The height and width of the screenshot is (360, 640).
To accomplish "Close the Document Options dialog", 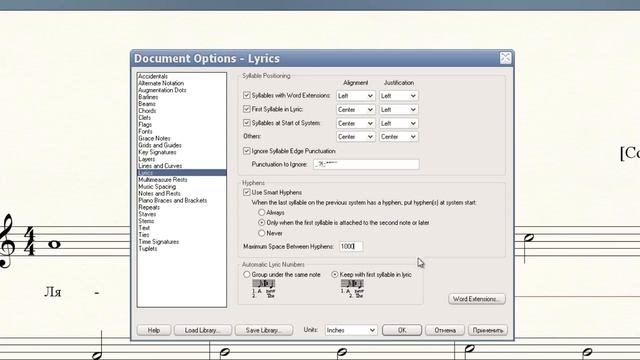I will click(505, 58).
